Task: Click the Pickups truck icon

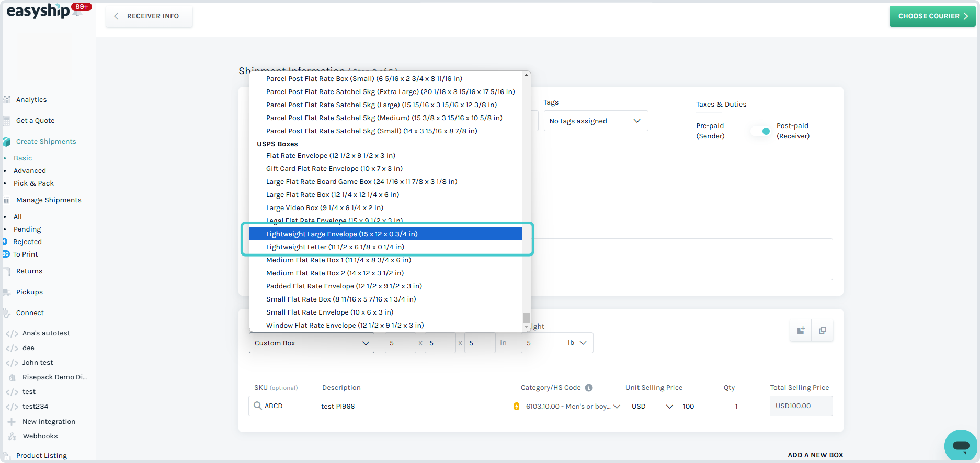Action: point(7,292)
